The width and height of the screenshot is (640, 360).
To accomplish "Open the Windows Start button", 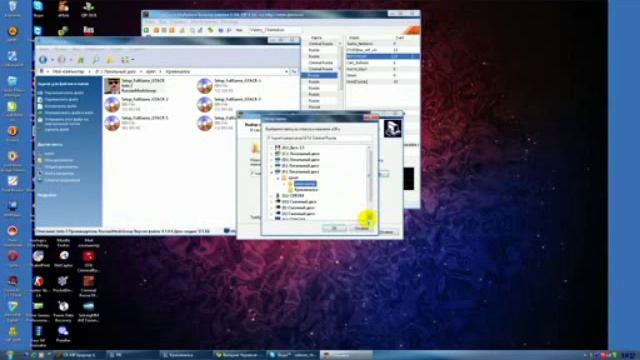I will pyautogui.click(x=10, y=355).
